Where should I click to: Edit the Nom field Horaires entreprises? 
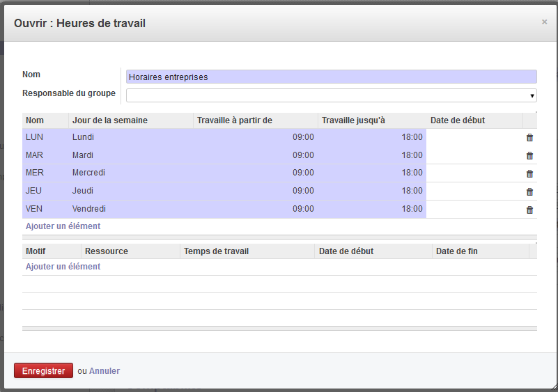click(332, 77)
